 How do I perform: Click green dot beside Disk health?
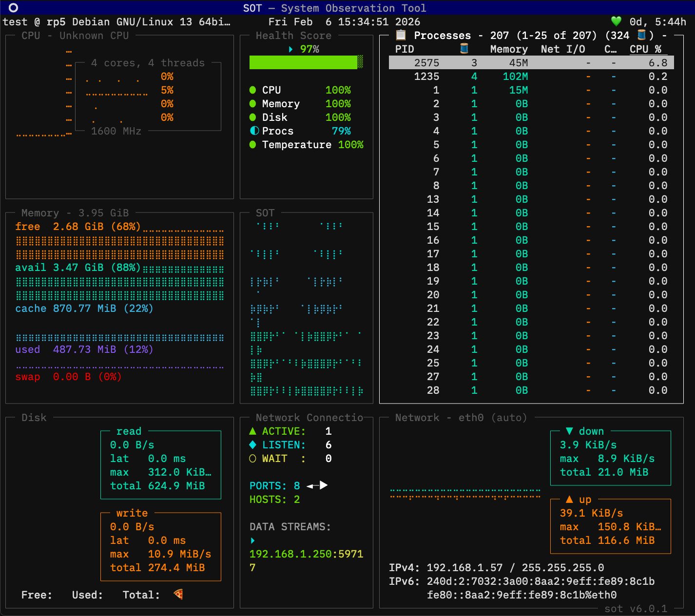[x=252, y=117]
